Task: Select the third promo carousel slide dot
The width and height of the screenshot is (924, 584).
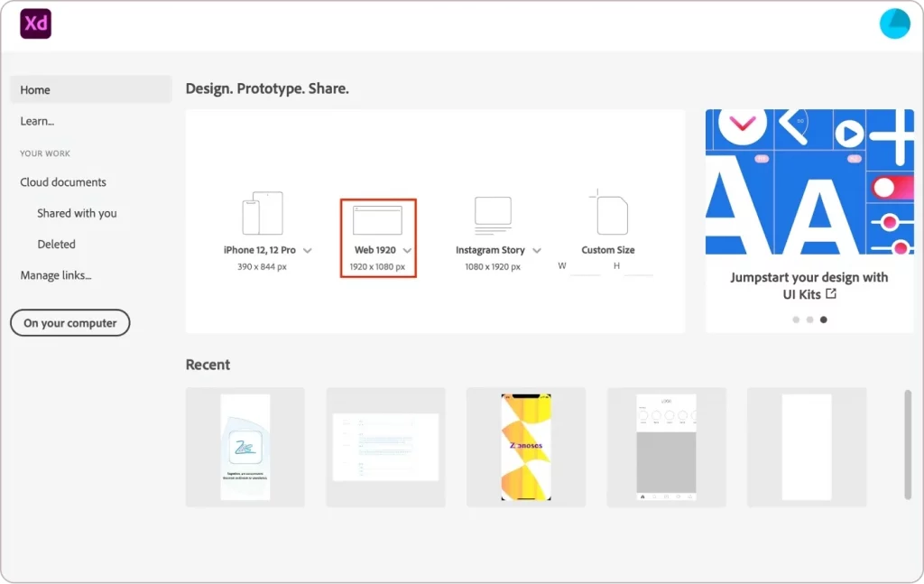Action: point(823,320)
